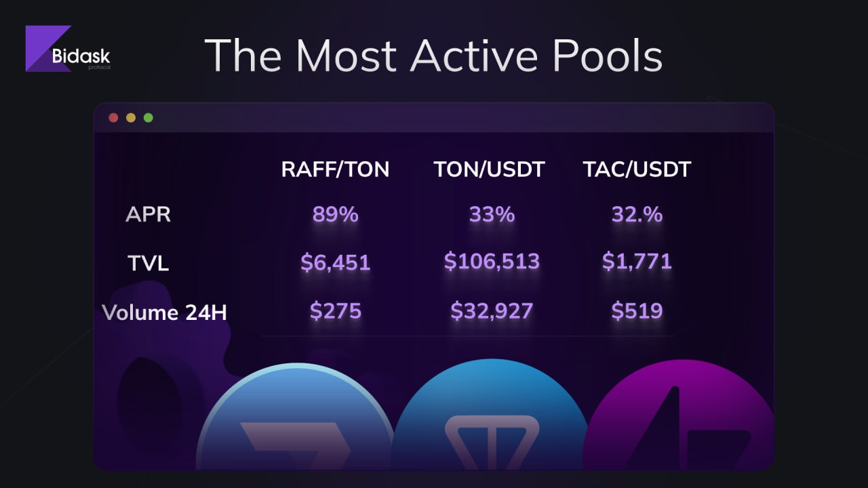This screenshot has width=868, height=488.
Task: Click the $275 volume for RAFF/TON
Action: (x=335, y=311)
